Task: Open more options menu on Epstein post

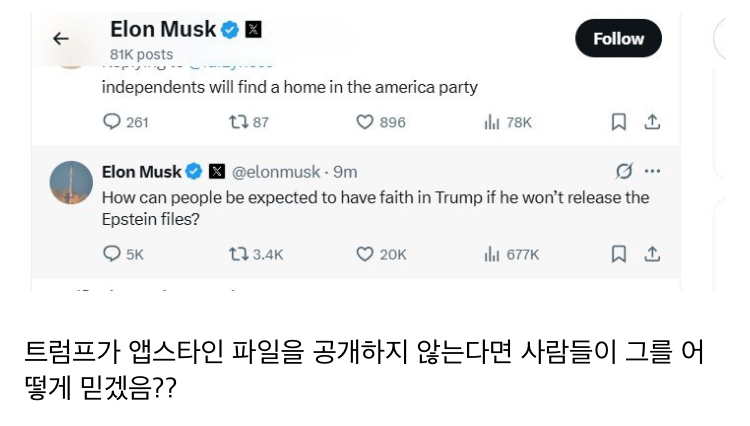Action: click(x=652, y=171)
